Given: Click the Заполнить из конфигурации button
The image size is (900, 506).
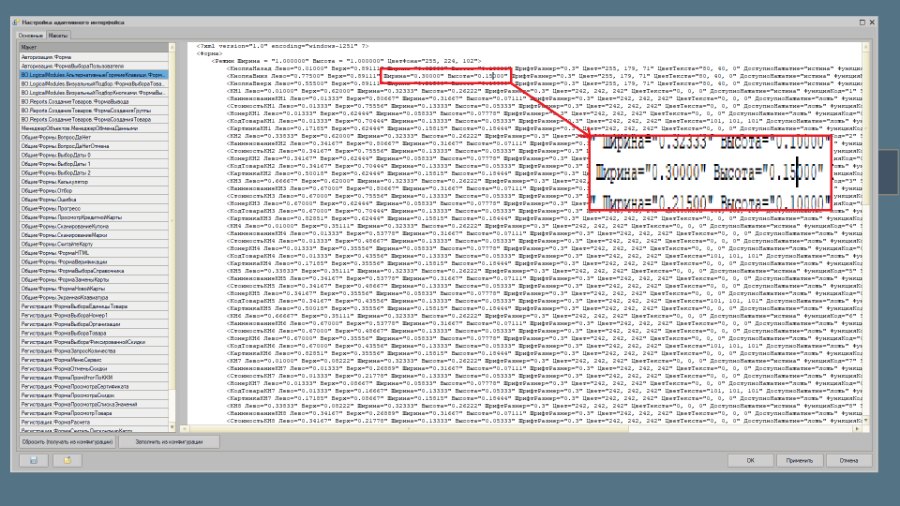Looking at the screenshot, I should click(169, 442).
